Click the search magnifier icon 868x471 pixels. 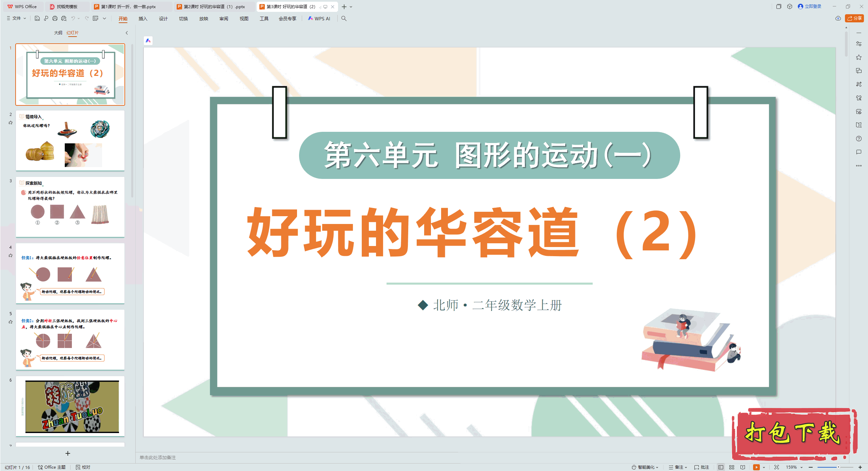click(344, 18)
